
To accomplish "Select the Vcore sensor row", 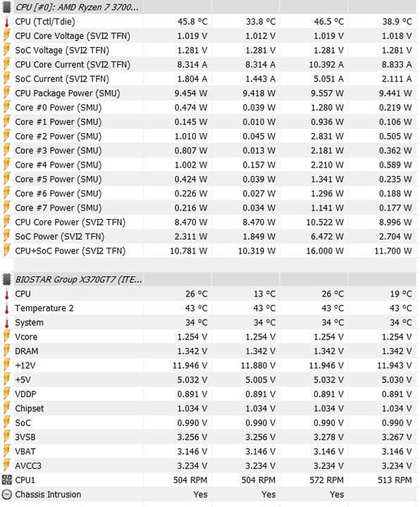I will (210, 337).
